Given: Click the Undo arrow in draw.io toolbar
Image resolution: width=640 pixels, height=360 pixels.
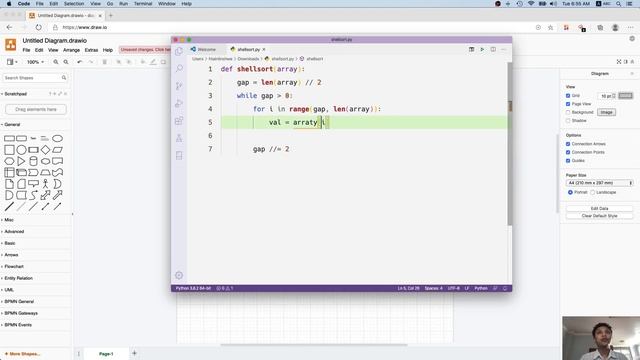Looking at the screenshot, I should point(80,62).
